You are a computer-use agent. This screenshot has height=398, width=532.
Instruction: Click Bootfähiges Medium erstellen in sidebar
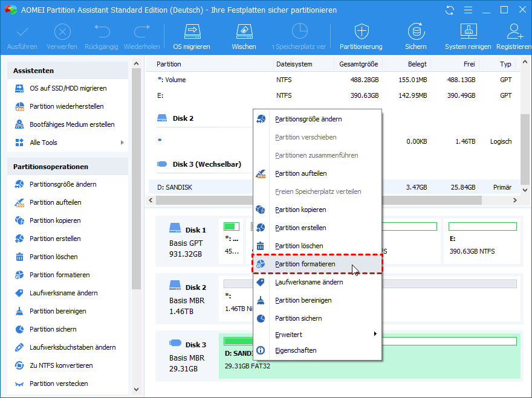pos(71,124)
